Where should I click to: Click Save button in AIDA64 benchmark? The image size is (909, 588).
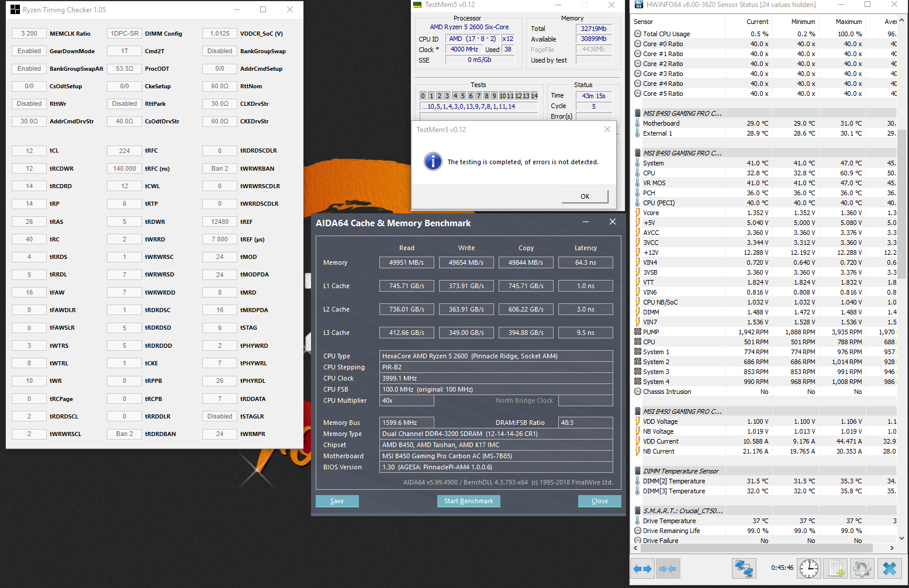(337, 501)
